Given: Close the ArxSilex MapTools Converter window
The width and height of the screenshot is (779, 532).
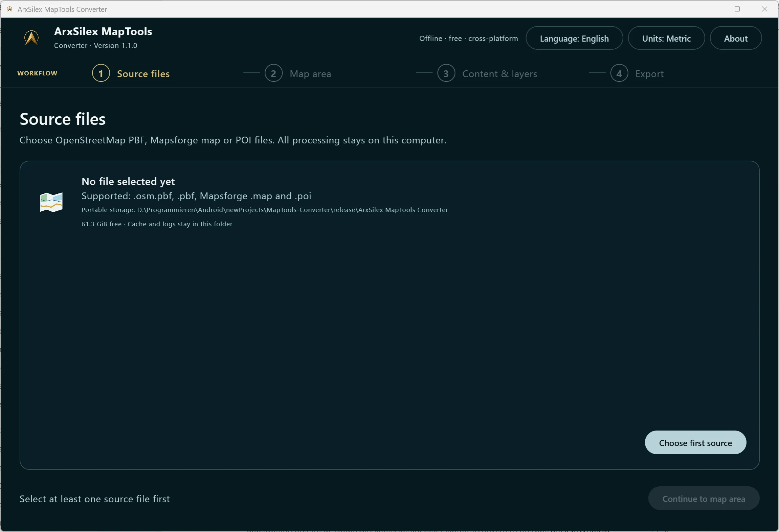Looking at the screenshot, I should [764, 9].
